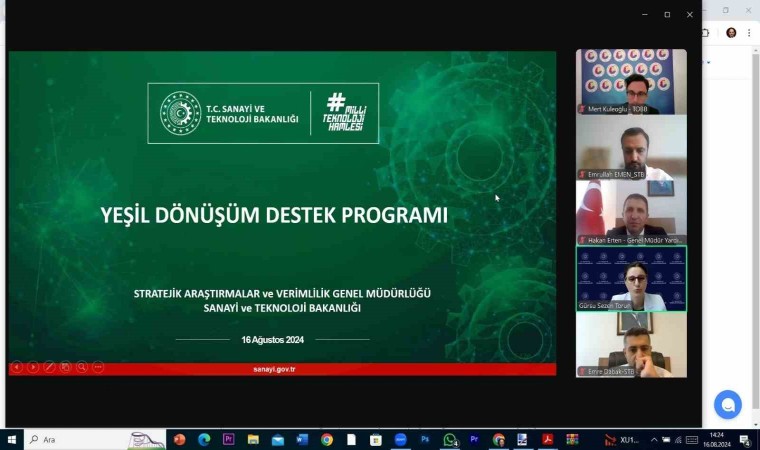Click the Chrome profile avatar
Image resolution: width=760 pixels, height=450 pixels.
pos(731,32)
